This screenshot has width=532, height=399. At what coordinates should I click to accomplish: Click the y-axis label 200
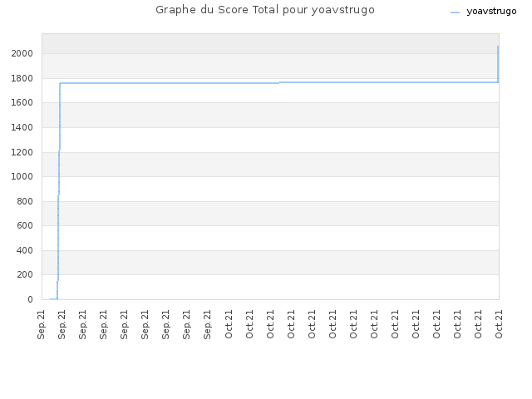(x=25, y=274)
